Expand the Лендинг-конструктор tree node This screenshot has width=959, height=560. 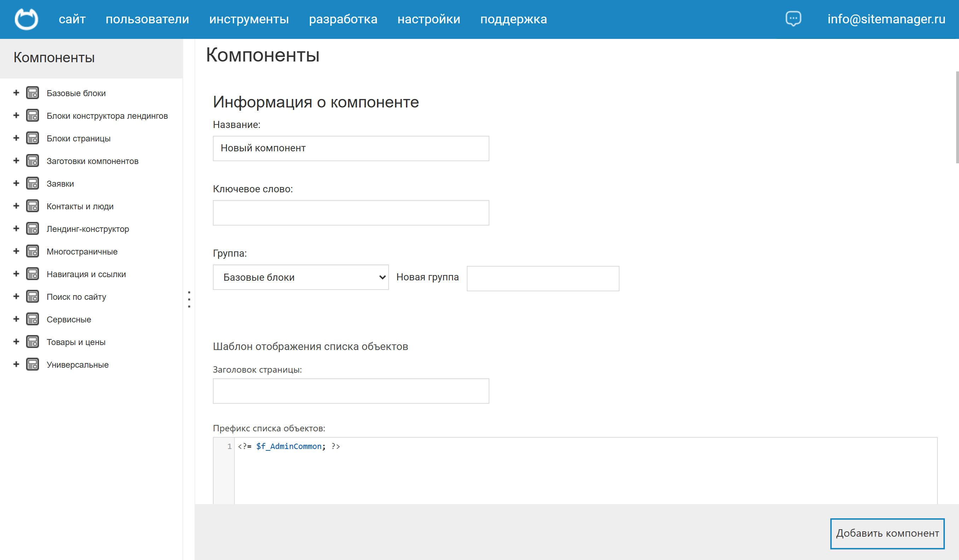pos(16,229)
